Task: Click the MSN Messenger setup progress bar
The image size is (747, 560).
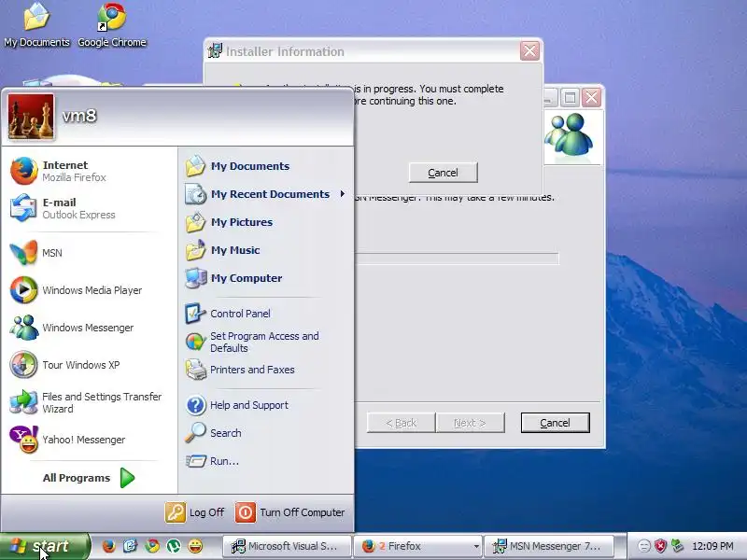Action: click(457, 259)
